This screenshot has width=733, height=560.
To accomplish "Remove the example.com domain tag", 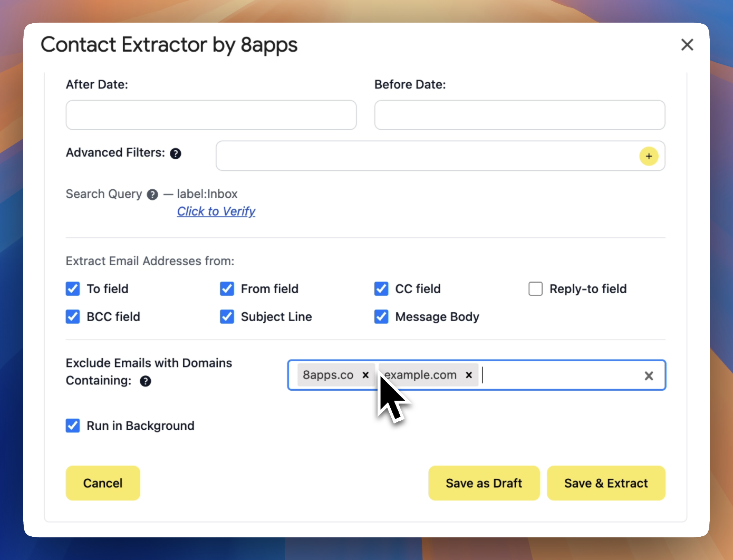I will point(468,375).
